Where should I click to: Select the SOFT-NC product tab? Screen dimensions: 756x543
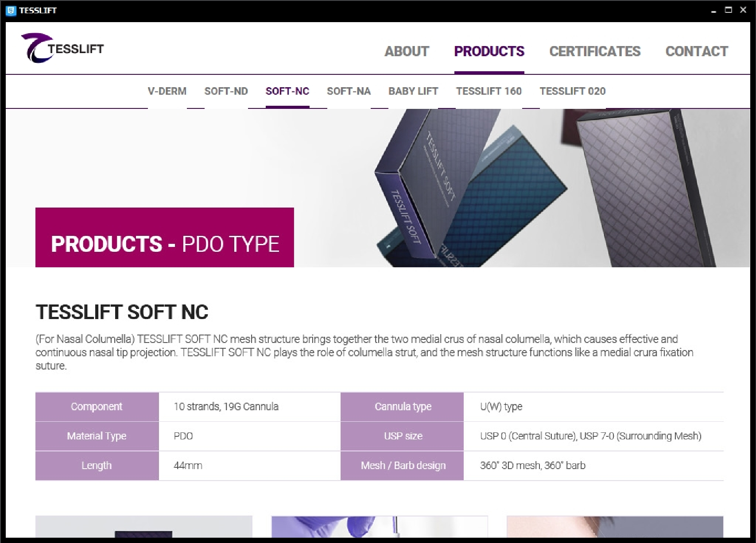coord(287,91)
